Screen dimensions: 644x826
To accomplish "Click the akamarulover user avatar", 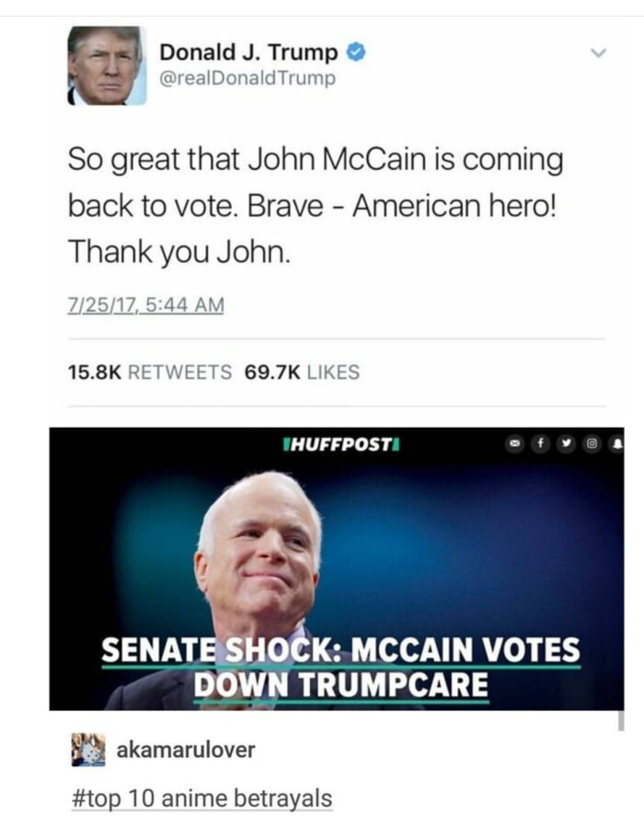I will coord(88,749).
